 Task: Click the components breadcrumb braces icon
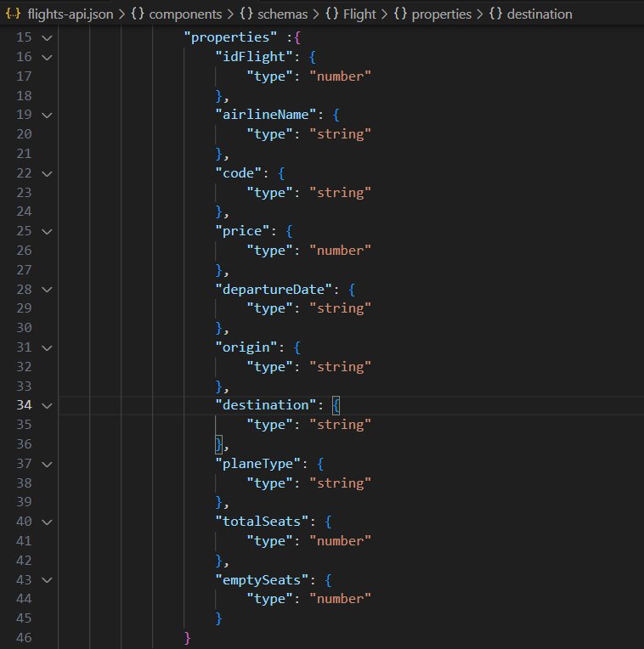138,14
